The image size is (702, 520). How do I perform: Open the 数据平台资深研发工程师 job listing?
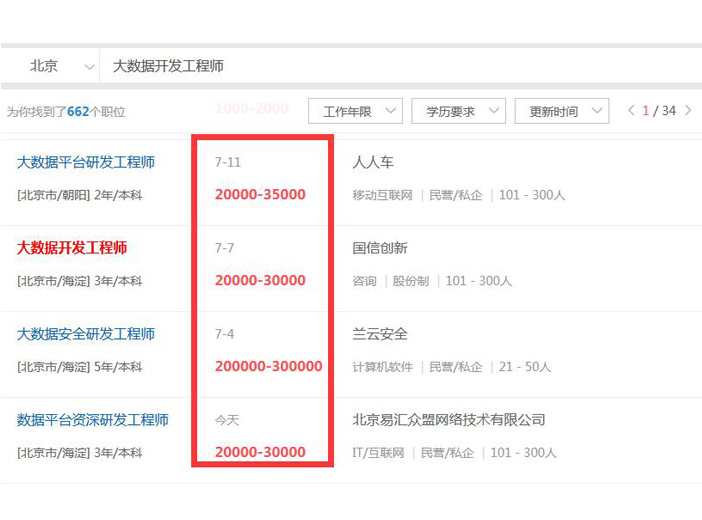click(93, 420)
